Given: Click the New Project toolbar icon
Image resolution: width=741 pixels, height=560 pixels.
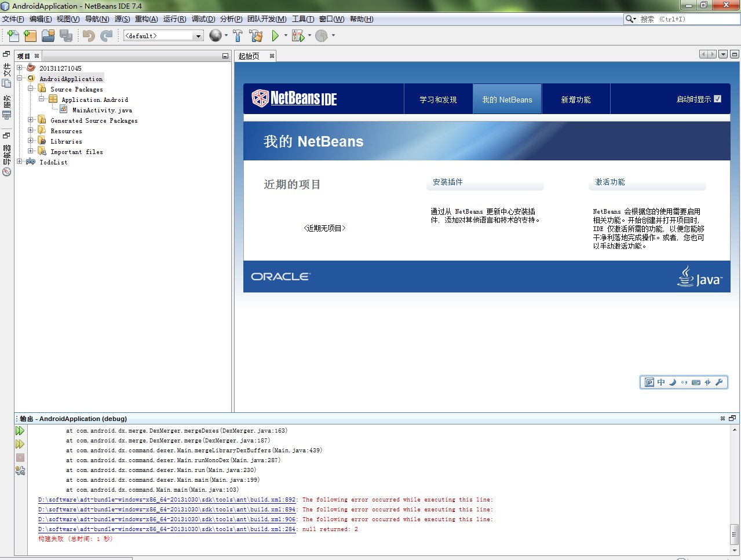Looking at the screenshot, I should coord(30,36).
